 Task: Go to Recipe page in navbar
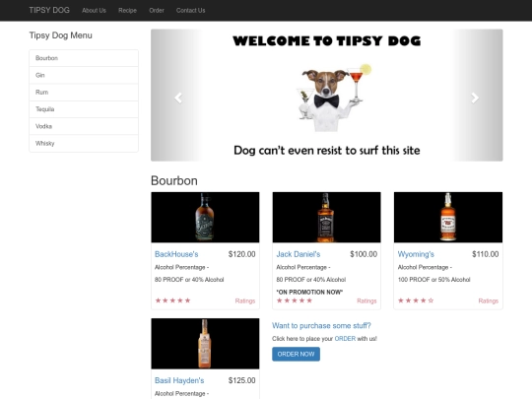coord(127,11)
